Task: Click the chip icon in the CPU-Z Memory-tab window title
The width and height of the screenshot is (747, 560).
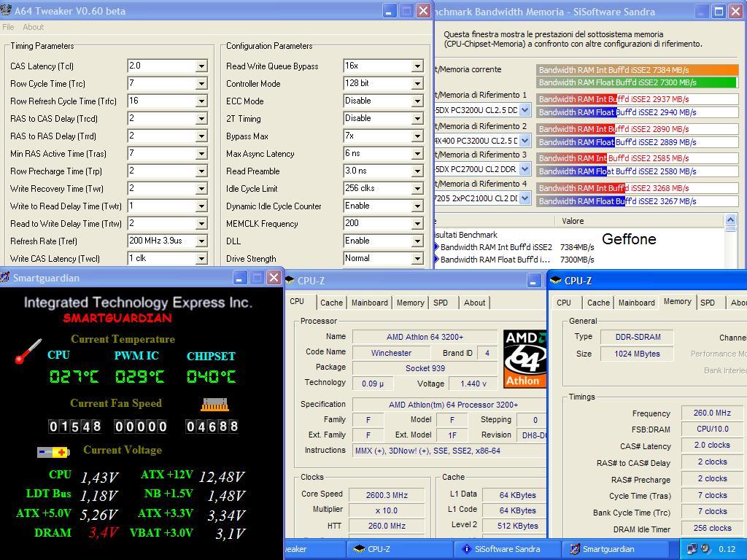Action: pos(555,281)
